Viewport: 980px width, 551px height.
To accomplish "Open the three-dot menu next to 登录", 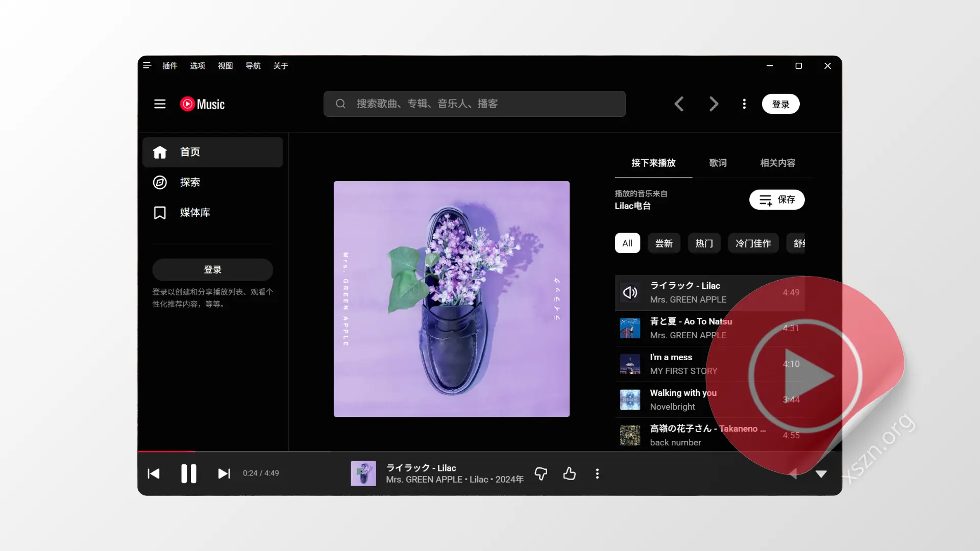I will (744, 104).
